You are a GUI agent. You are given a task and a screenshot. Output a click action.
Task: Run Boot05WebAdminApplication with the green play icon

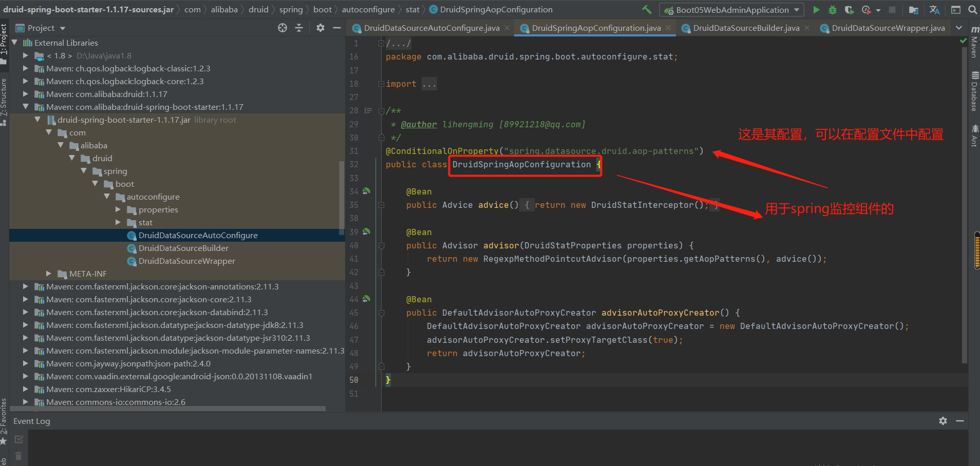click(816, 10)
